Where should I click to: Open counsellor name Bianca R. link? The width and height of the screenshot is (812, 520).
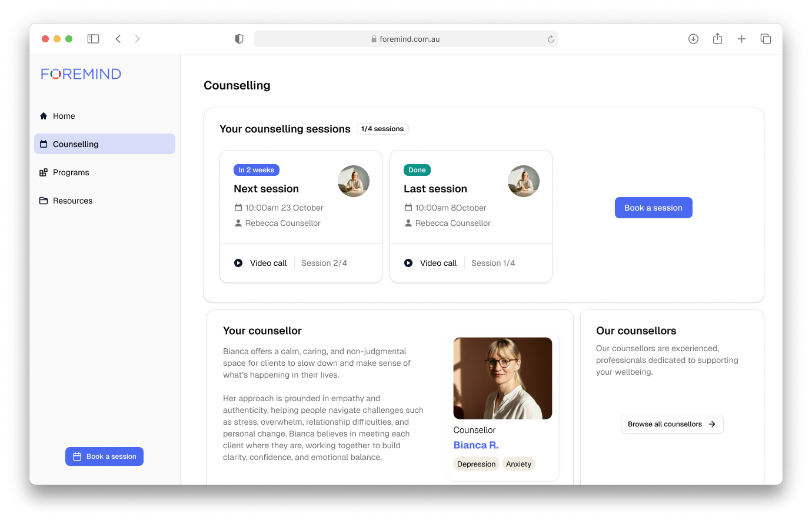click(476, 445)
